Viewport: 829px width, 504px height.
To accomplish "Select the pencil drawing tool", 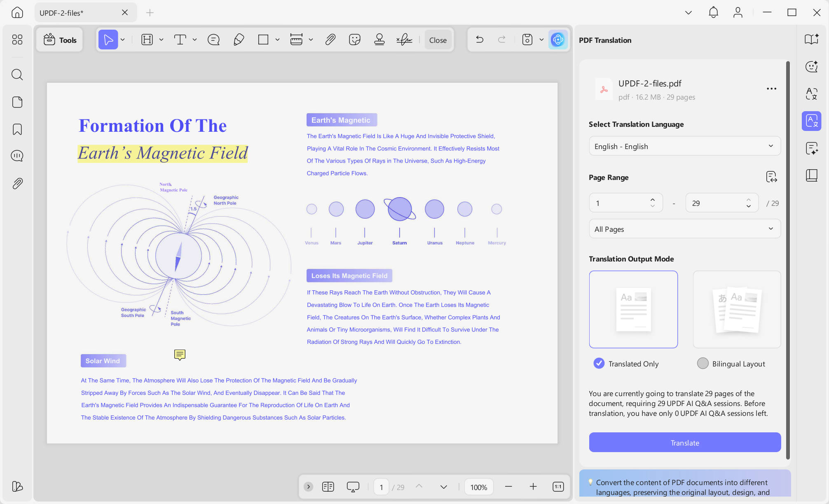I will (x=239, y=40).
